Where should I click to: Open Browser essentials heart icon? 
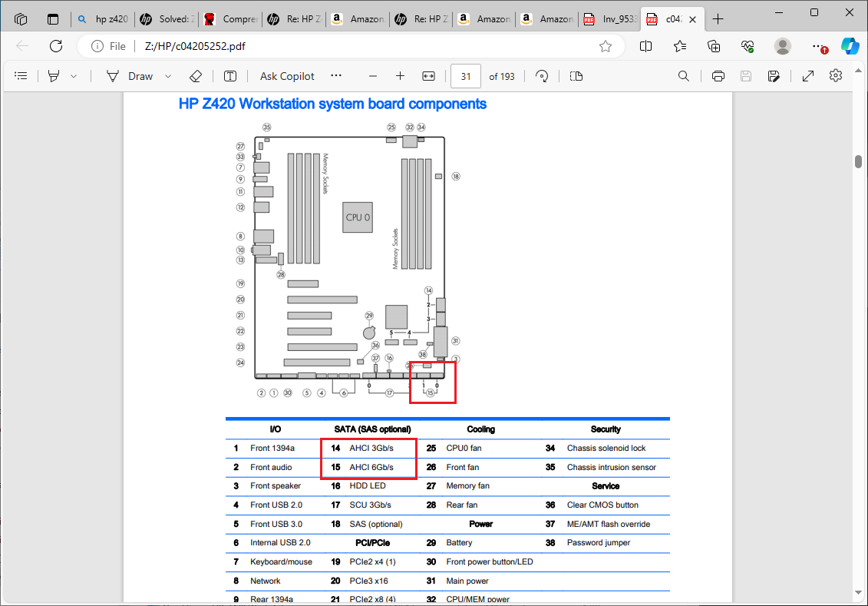(x=748, y=46)
